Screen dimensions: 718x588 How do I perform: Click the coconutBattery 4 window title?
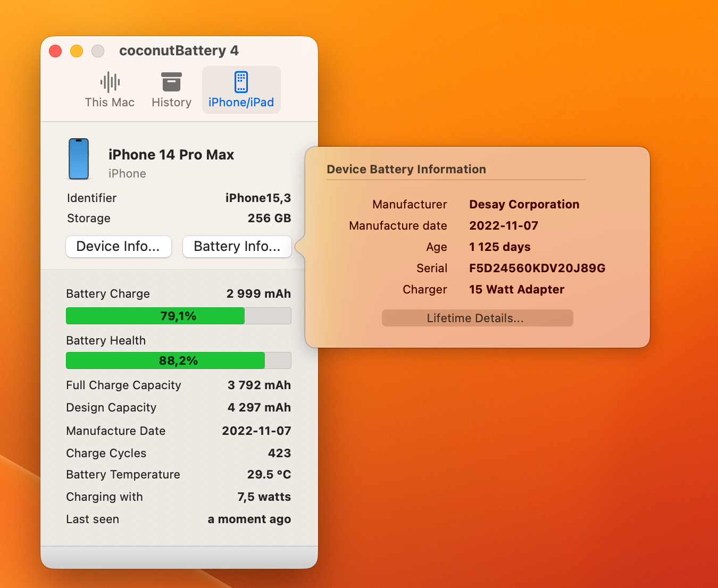179,51
